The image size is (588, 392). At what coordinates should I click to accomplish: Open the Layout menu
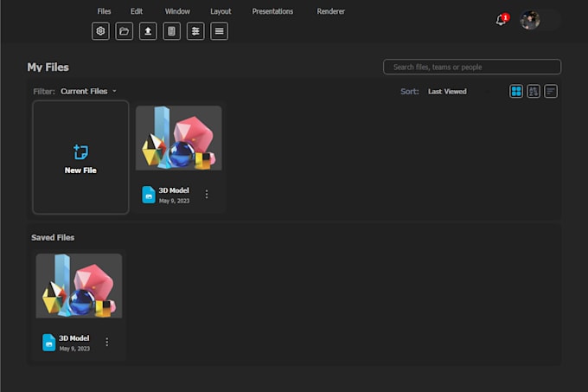220,11
